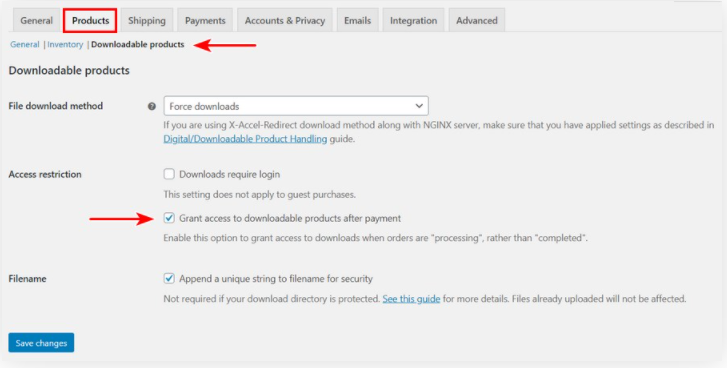Go to the Payments tab
Image resolution: width=727 pixels, height=368 pixels.
(x=205, y=21)
